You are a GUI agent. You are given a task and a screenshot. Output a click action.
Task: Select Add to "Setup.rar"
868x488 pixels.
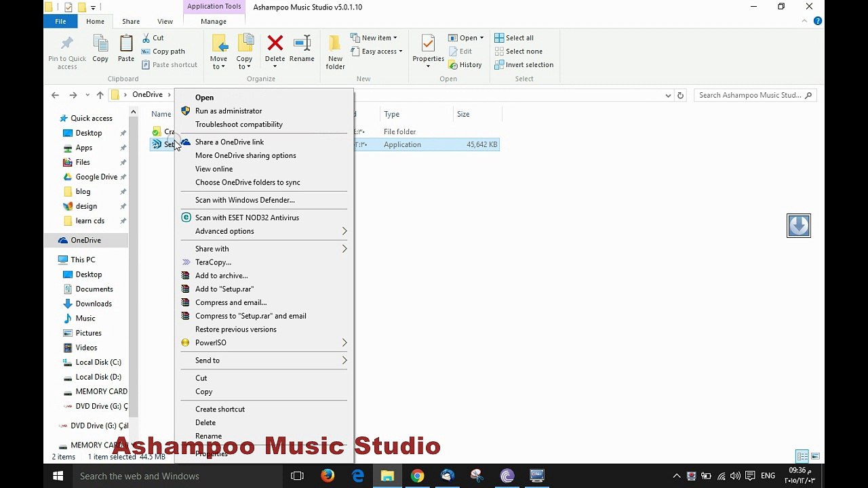point(264,289)
